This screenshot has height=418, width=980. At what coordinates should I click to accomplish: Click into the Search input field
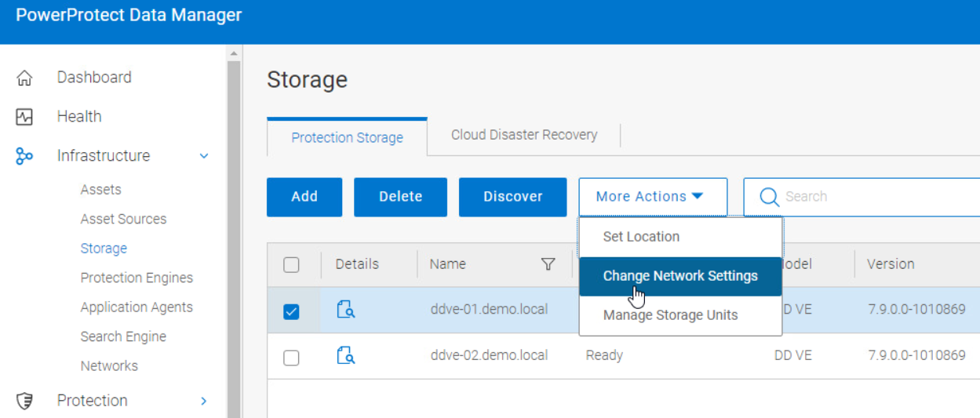click(x=871, y=197)
